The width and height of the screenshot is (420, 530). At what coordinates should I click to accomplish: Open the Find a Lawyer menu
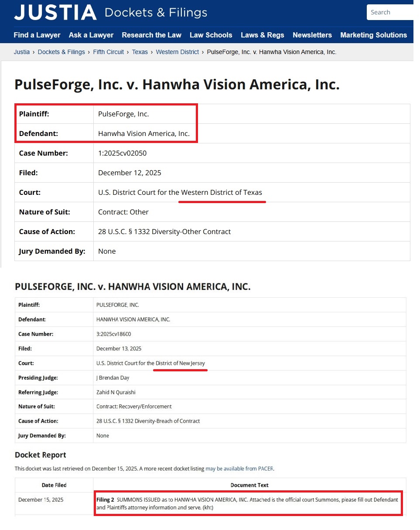coord(37,35)
